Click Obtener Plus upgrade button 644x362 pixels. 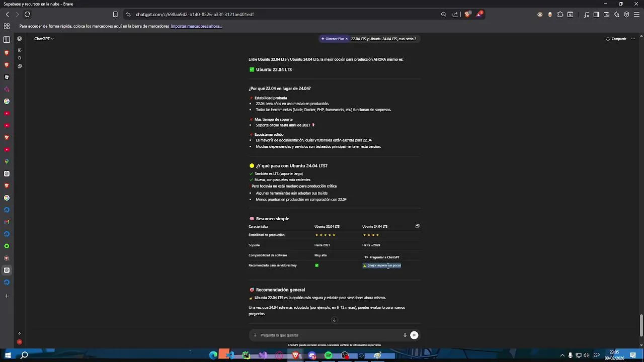333,39
